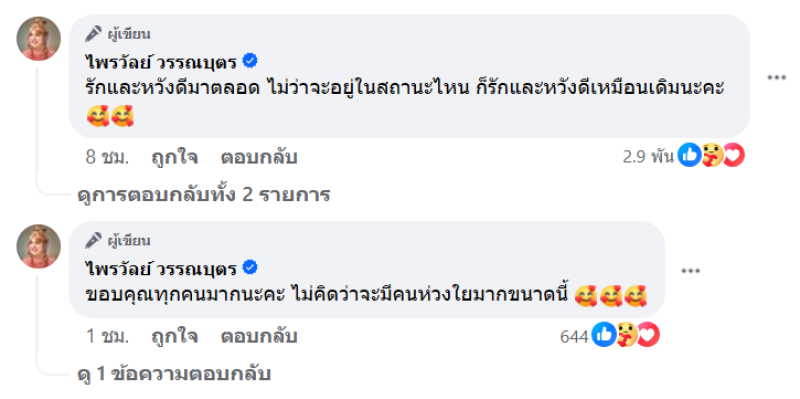Open profile picture of the second comment
The height and width of the screenshot is (399, 800).
point(39,246)
